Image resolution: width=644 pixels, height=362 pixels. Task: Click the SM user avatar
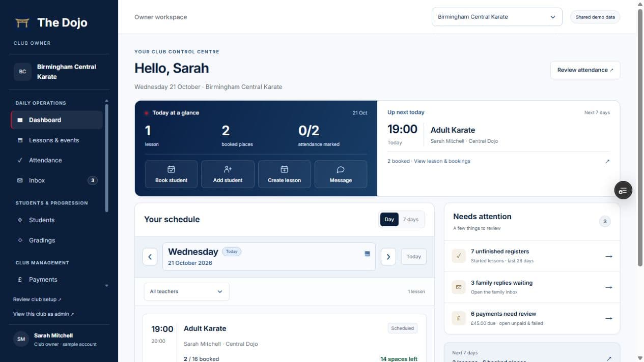(21, 339)
